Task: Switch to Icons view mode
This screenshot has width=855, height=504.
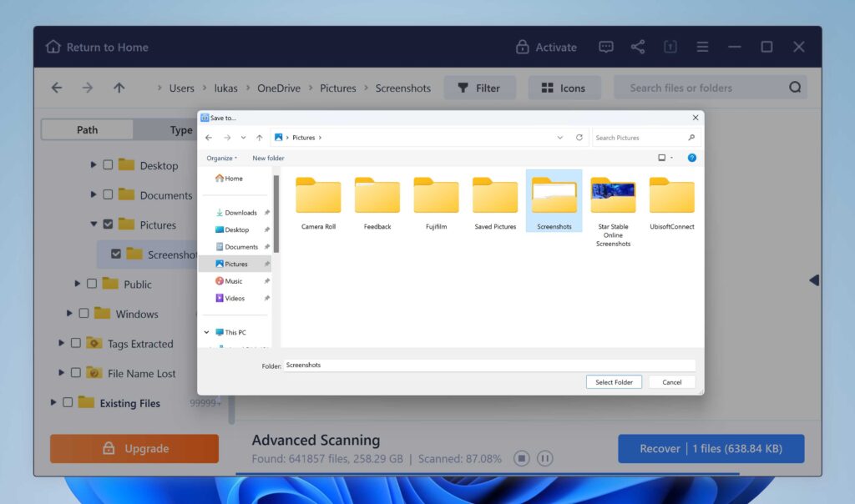Action: coord(564,87)
